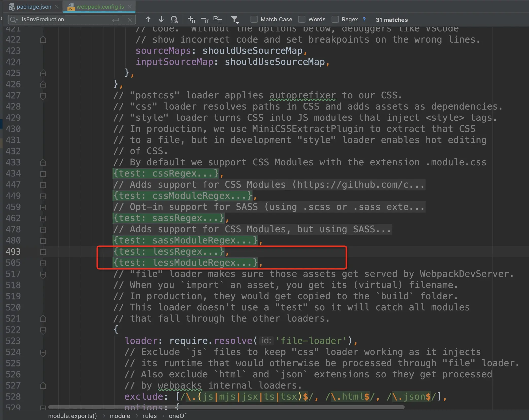The image size is (529, 420).
Task: Go to previous search occurrence arrow
Action: pyautogui.click(x=148, y=20)
